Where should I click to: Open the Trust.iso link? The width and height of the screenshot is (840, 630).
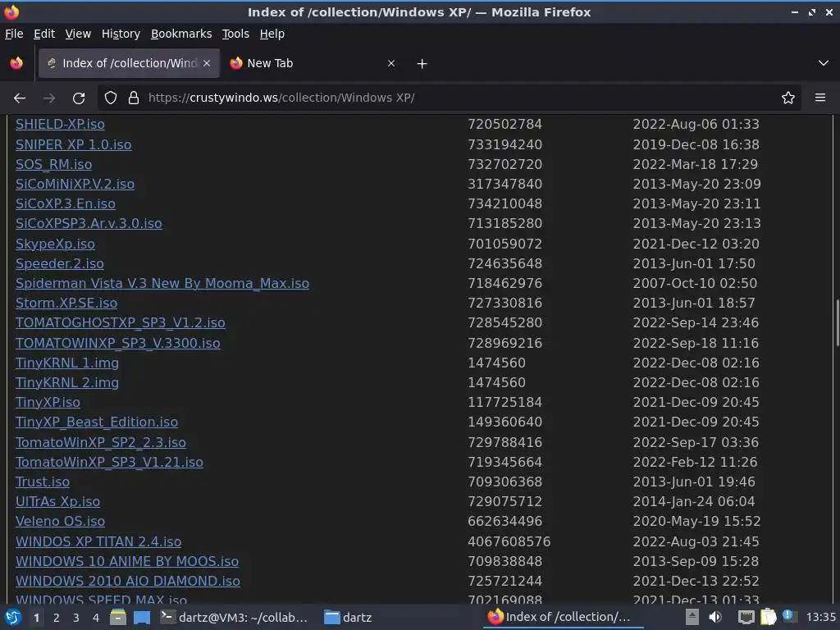[x=43, y=482]
